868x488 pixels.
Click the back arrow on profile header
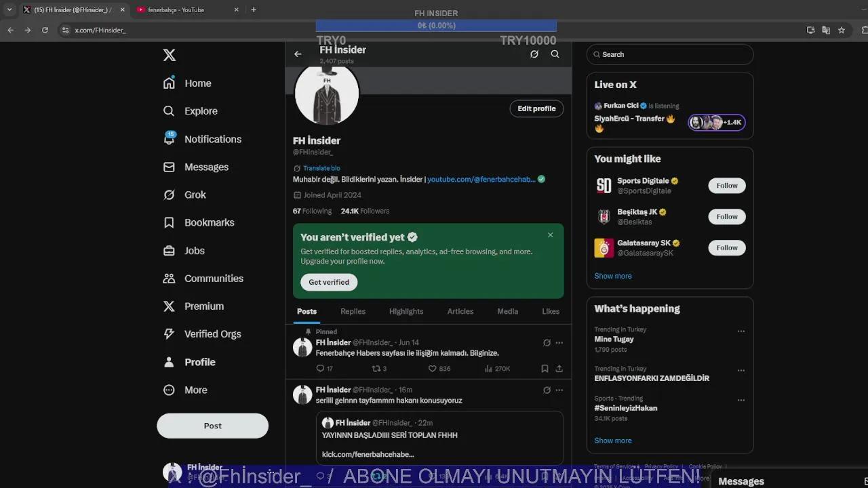pos(298,54)
